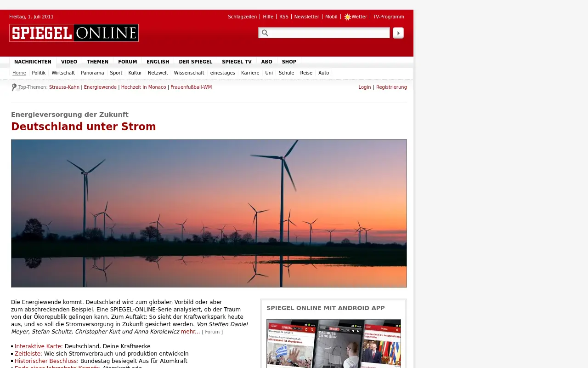The height and width of the screenshot is (368, 588).
Task: Select the Politik section
Action: pos(39,73)
